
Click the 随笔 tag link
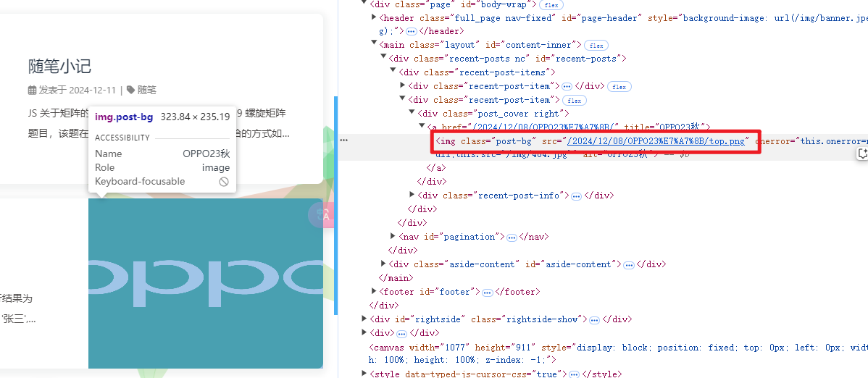[x=146, y=91]
